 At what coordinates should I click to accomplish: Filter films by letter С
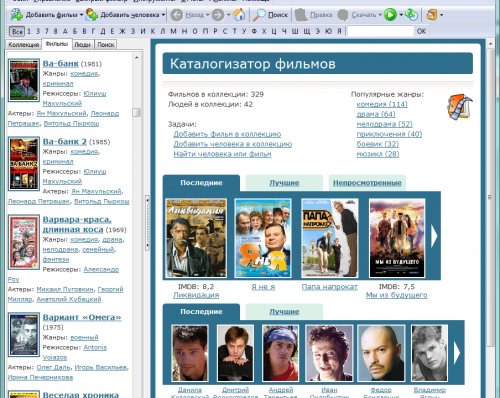[x=225, y=31]
